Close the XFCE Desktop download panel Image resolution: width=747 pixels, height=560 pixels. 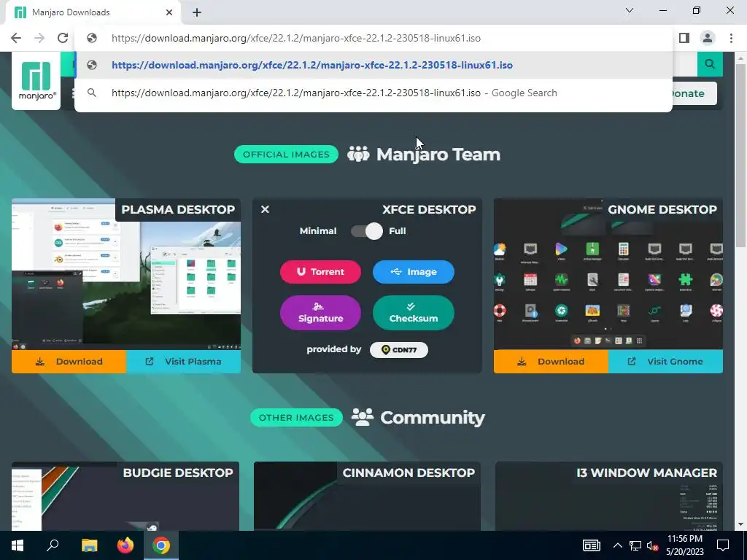(x=266, y=209)
